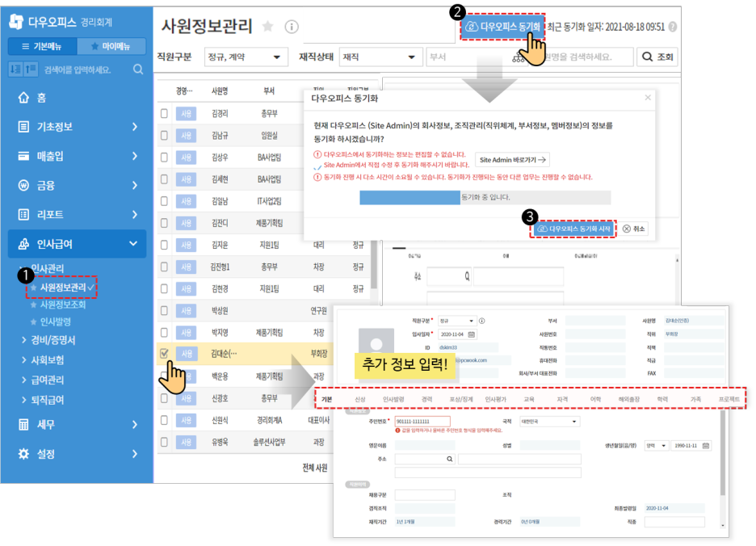Expand the 경비/증명서 tree item

(x=48, y=341)
